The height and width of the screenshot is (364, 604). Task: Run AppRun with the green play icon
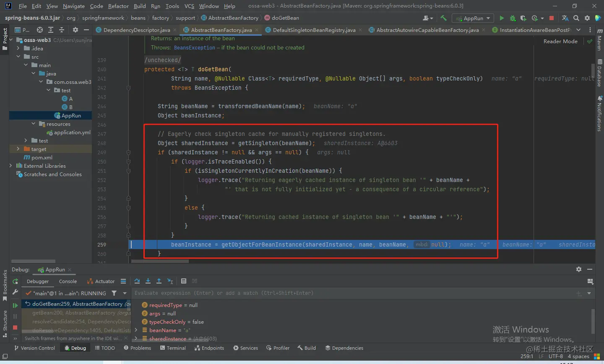tap(502, 18)
